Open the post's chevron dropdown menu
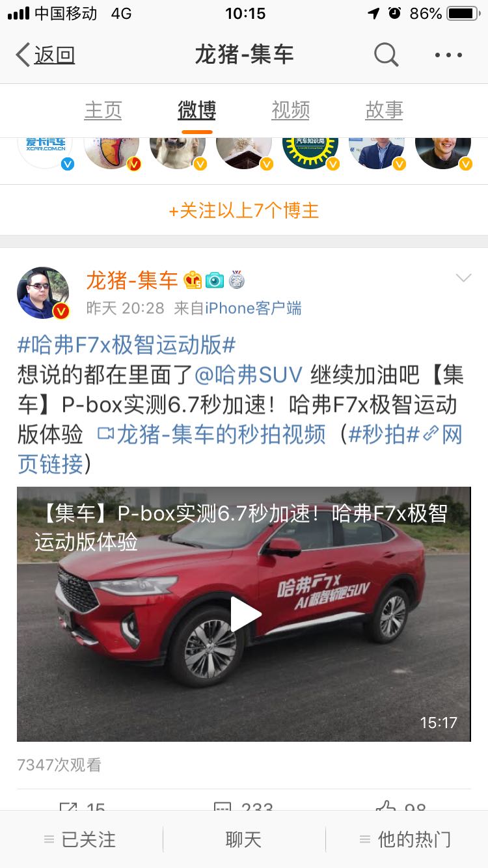Image resolution: width=488 pixels, height=868 pixels. 463,278
